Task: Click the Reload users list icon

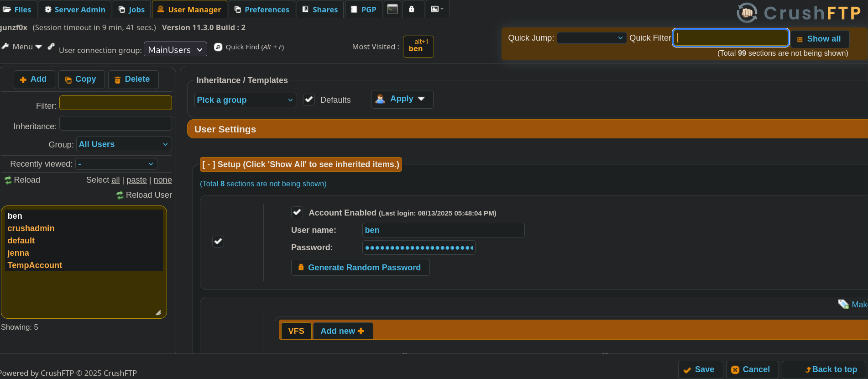Action: coord(8,180)
